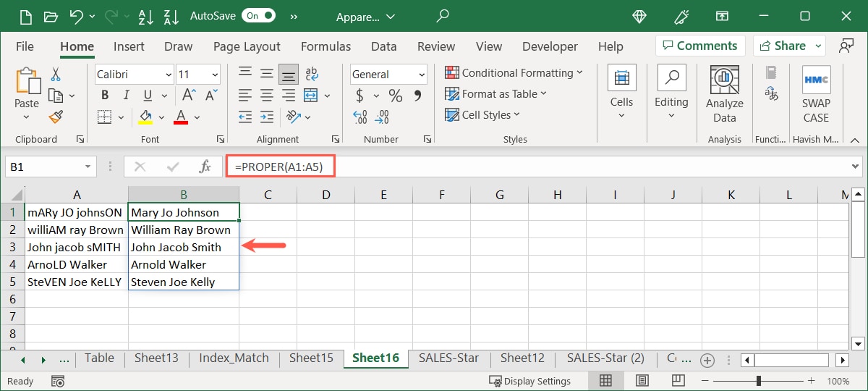Open the Search magnifier in title bar
868x391 pixels.
[443, 16]
